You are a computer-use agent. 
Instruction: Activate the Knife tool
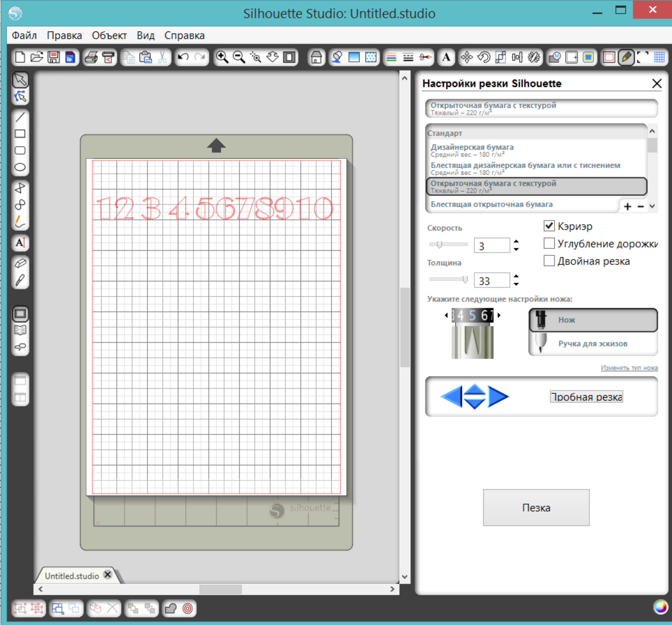(20, 280)
